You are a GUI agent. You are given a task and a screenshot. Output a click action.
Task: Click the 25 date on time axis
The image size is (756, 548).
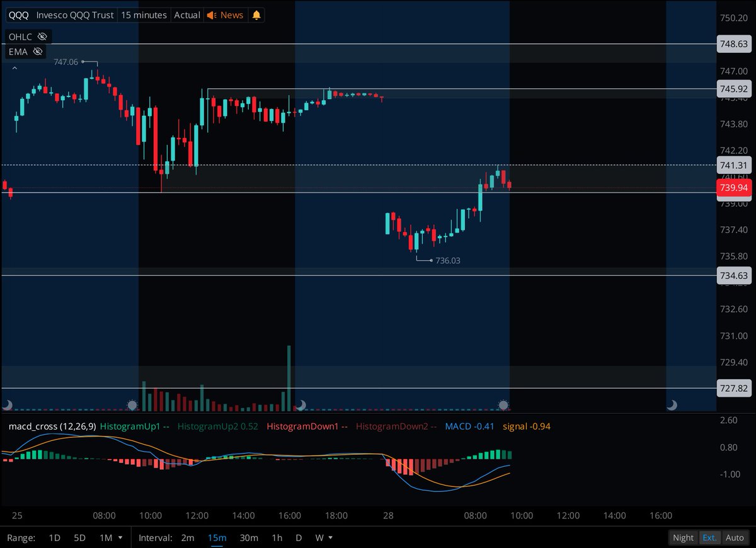click(x=17, y=515)
